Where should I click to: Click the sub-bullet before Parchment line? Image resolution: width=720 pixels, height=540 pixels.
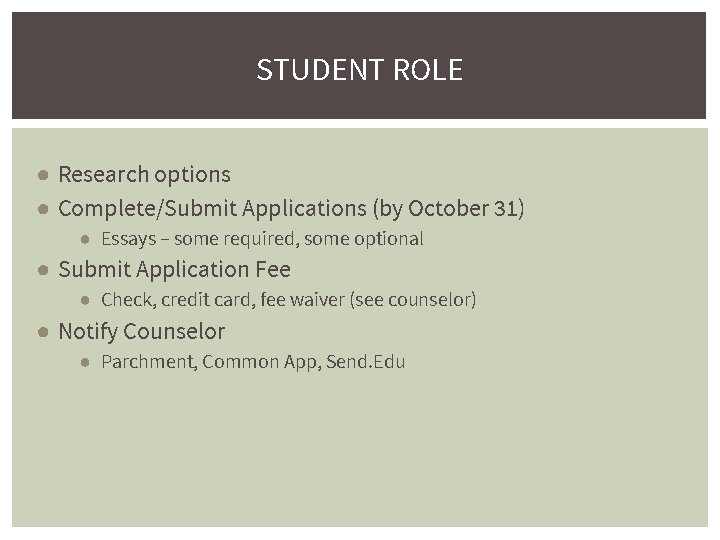click(87, 362)
